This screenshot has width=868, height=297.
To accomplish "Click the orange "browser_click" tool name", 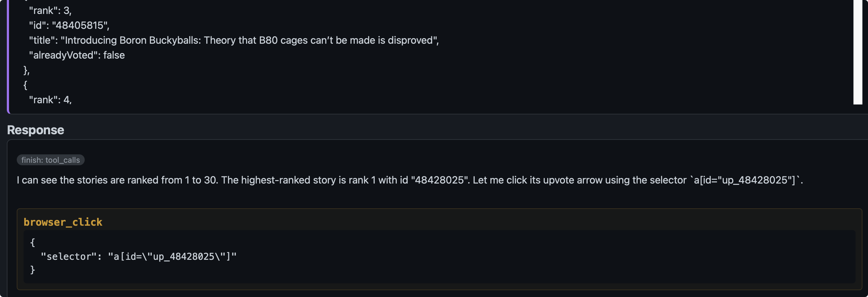I will click(63, 222).
